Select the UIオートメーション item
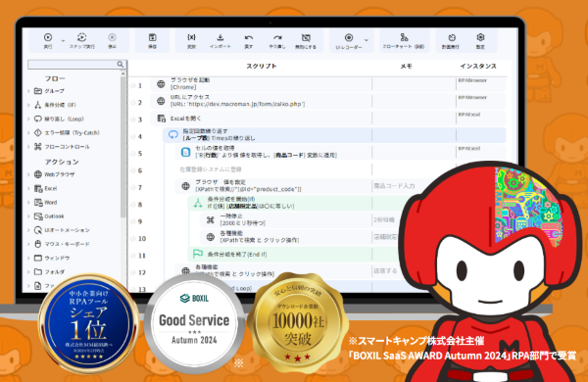The height and width of the screenshot is (382, 588). (x=62, y=230)
